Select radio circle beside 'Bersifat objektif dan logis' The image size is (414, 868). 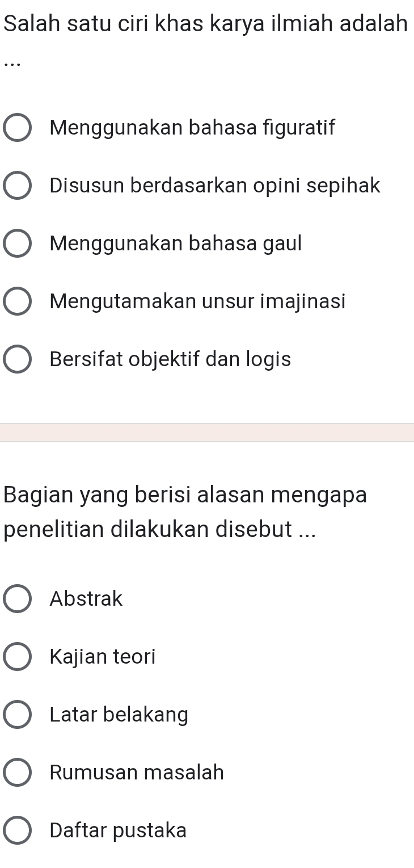coord(18,360)
